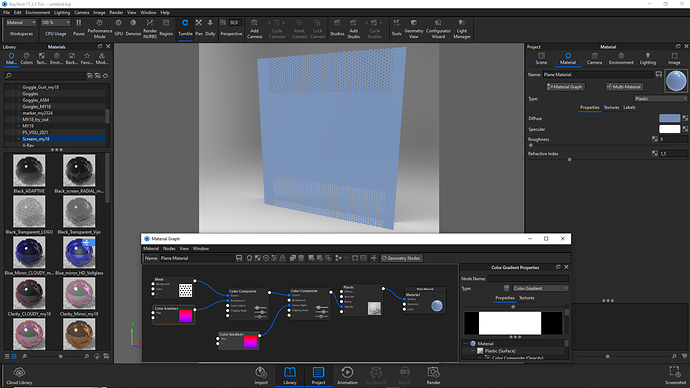Open the Environment menu

[37, 12]
